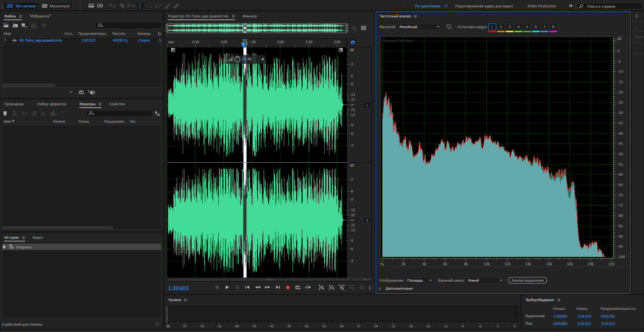The image size is (644, 332).
Task: Click the Loop Playback icon
Action: click(x=298, y=287)
